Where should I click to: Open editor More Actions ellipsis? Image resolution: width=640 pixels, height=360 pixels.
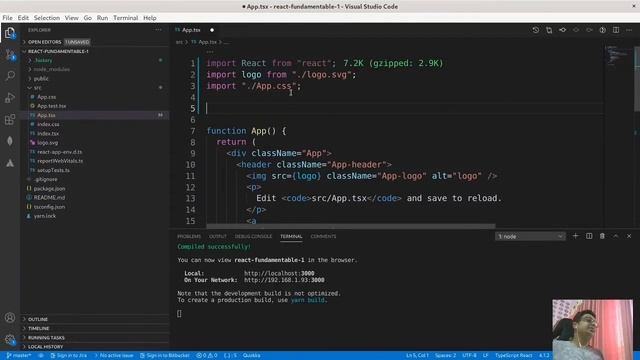(x=629, y=30)
